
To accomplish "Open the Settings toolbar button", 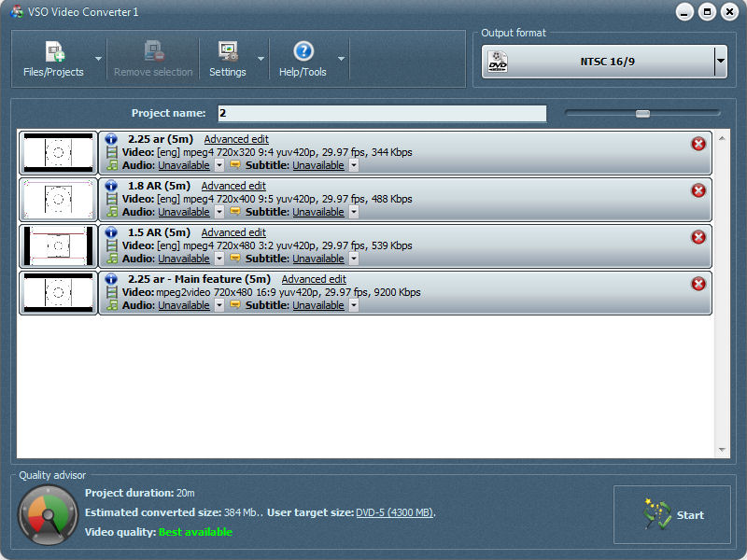I will click(x=228, y=59).
